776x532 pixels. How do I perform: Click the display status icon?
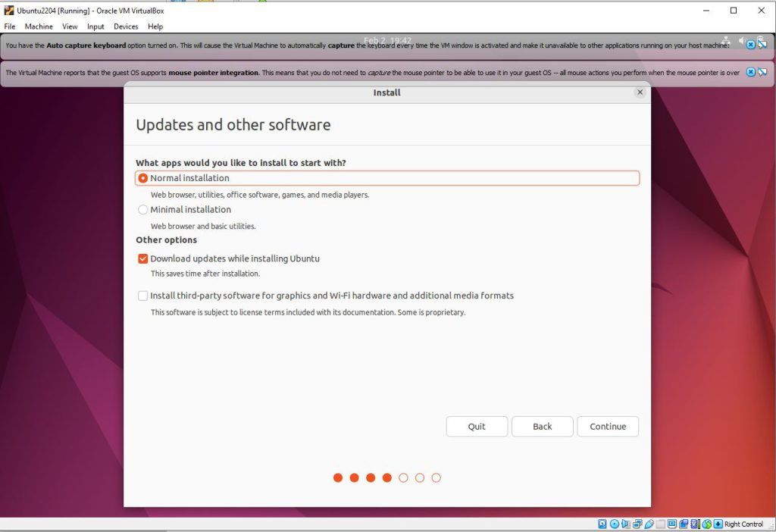point(672,524)
